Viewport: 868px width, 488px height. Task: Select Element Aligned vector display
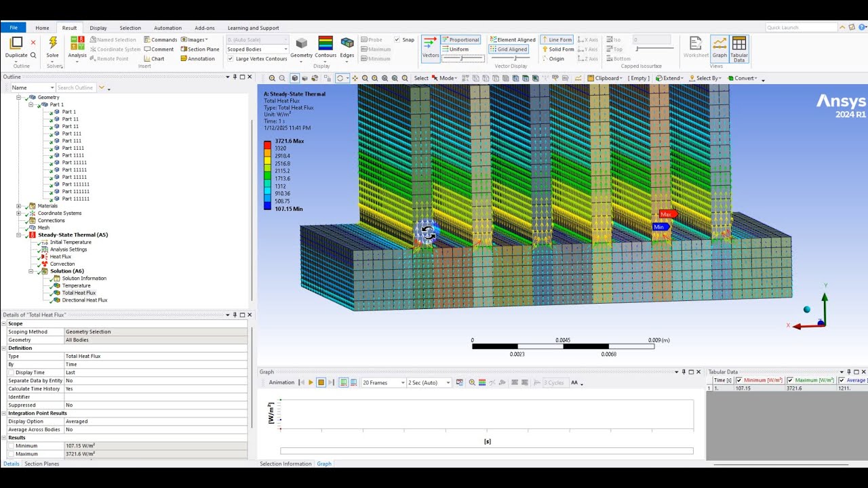click(513, 40)
